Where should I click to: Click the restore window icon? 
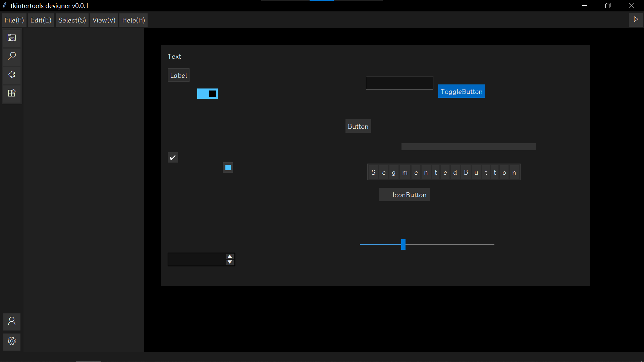(x=608, y=6)
